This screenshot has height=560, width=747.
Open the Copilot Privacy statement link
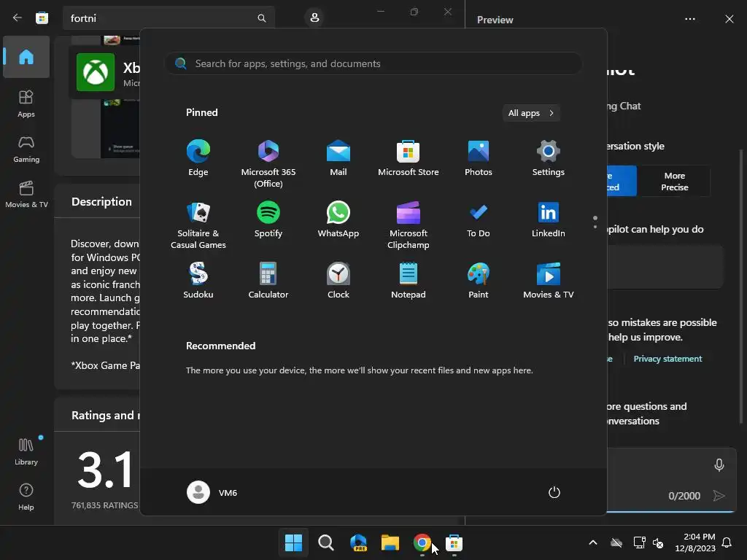point(667,359)
